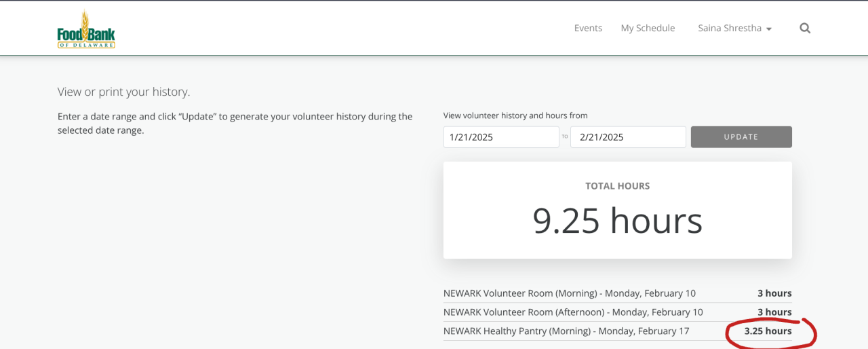Click the 3 hours value for Afternoon Volunteer Room

tap(774, 312)
